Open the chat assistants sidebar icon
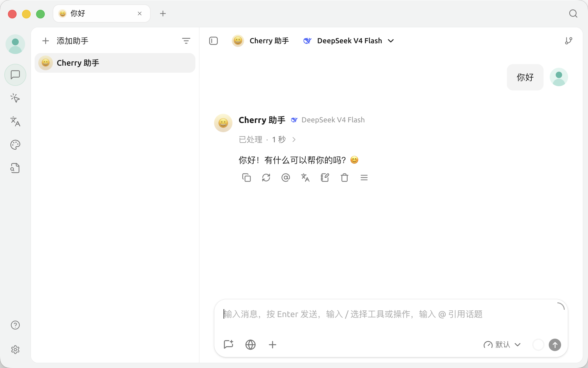 pos(15,75)
